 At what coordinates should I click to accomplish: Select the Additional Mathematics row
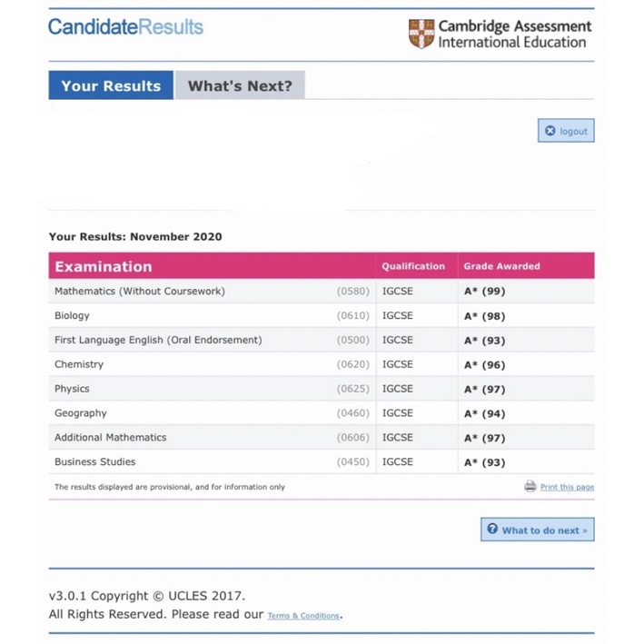(x=111, y=437)
